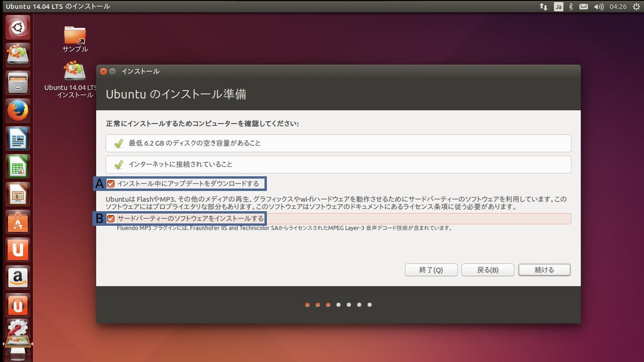Screen dimensions: 644x362
Task: Click the internet connection requirement row
Action: point(338,164)
